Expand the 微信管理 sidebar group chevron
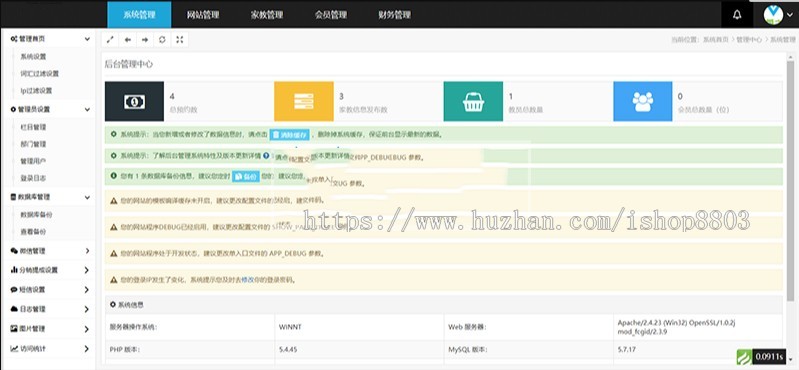Viewport: 799px width, 370px height. point(87,251)
